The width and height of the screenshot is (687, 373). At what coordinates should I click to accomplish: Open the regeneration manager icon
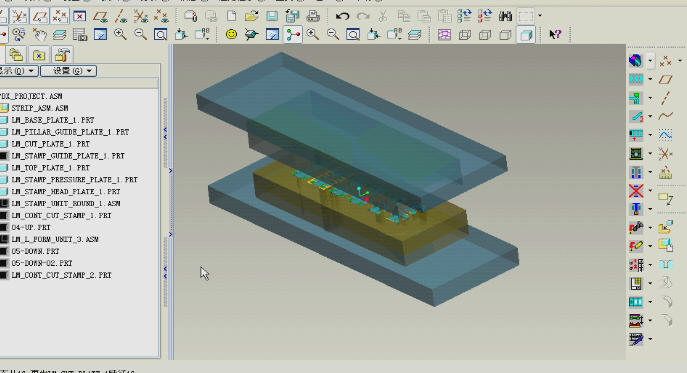[x=485, y=16]
